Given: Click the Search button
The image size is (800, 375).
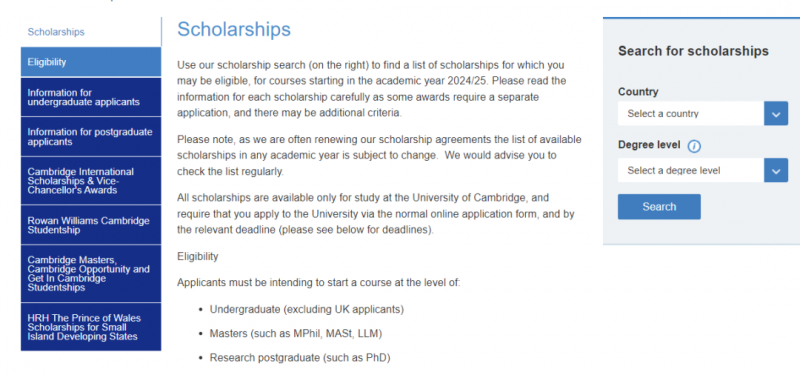Looking at the screenshot, I should pyautogui.click(x=659, y=207).
